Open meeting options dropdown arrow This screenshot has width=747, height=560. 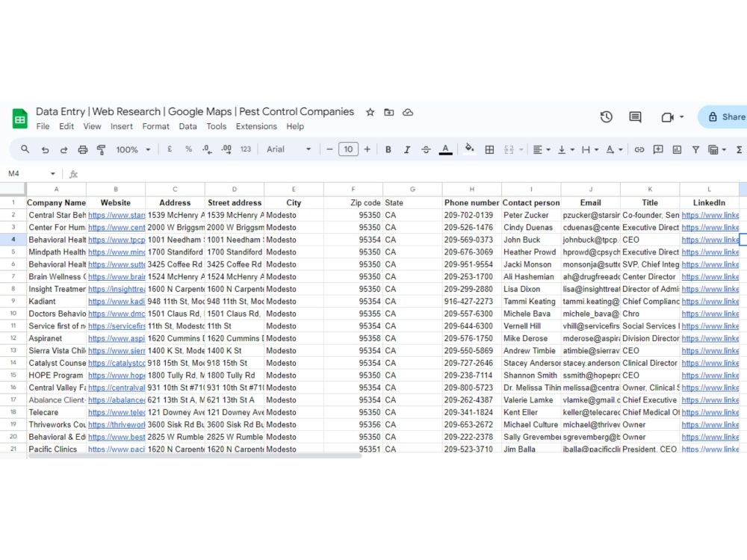tap(682, 116)
